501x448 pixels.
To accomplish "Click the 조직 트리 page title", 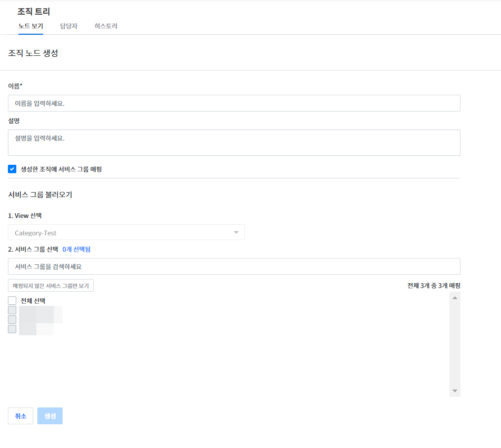I will click(x=34, y=11).
